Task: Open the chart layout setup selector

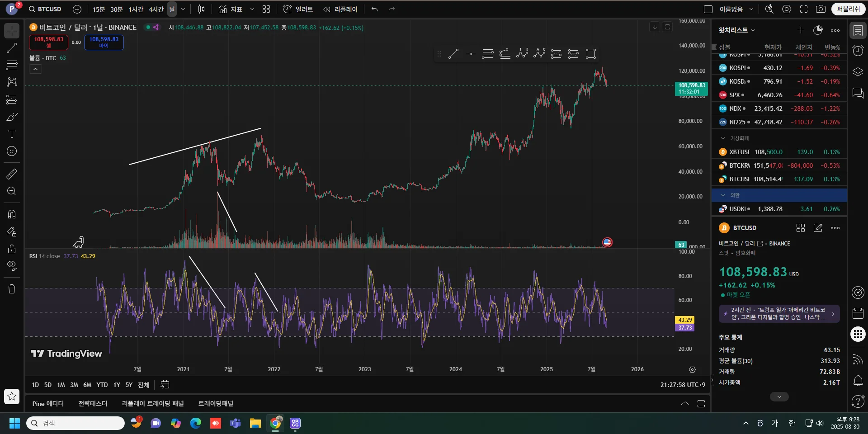Action: [708, 9]
